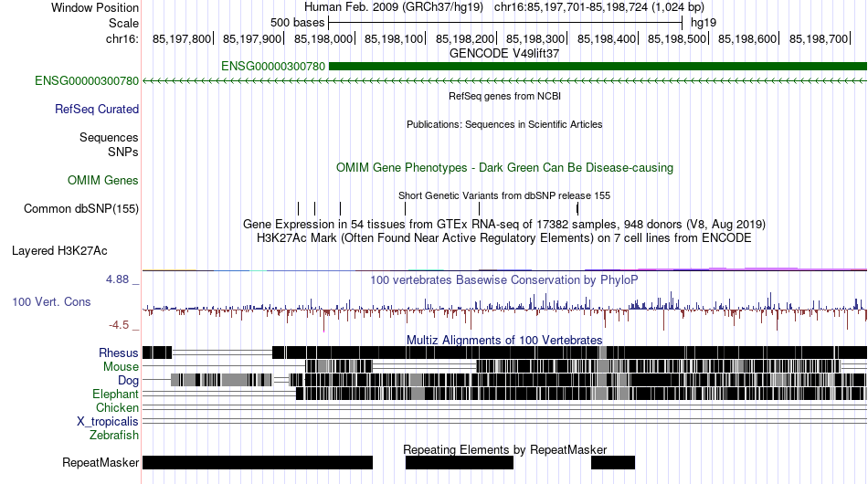This screenshot has width=868, height=484.
Task: Click Multiz Alignments of 100 Vertebrates title
Action: (x=504, y=340)
